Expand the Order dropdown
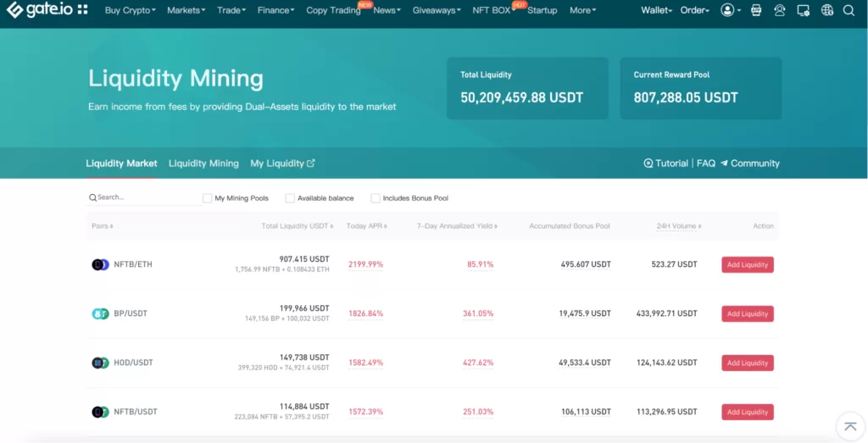The height and width of the screenshot is (443, 868). click(x=695, y=10)
